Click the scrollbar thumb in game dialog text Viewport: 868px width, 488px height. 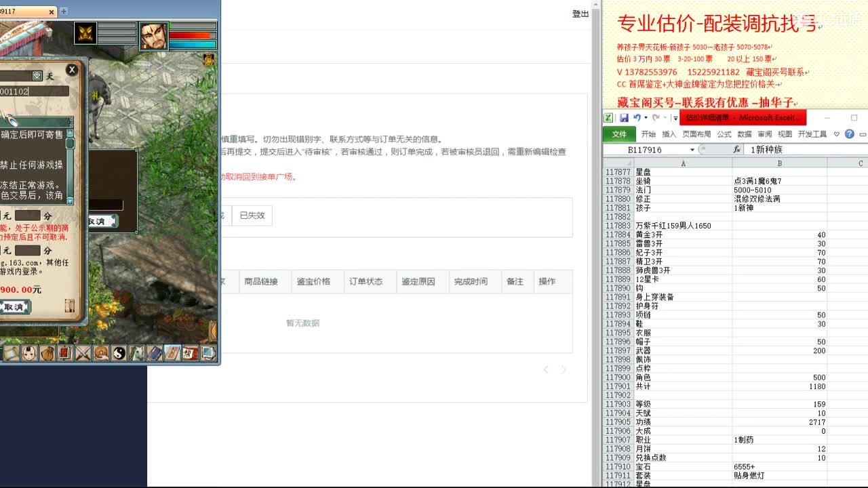(69, 143)
